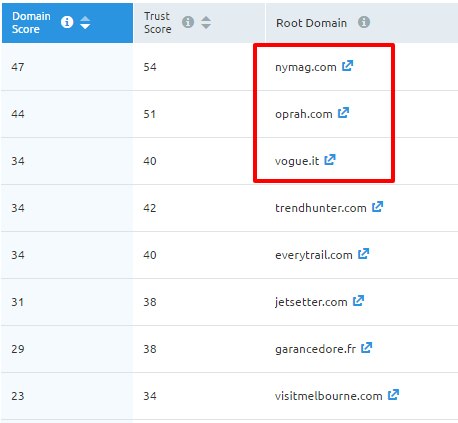Click the visitmelbourne.com domain text

[329, 396]
